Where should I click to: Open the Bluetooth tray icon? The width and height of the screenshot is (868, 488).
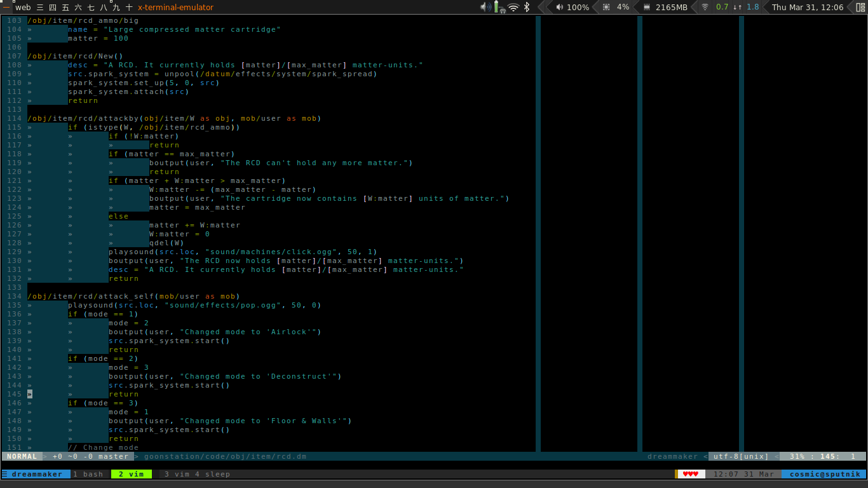[x=527, y=7]
